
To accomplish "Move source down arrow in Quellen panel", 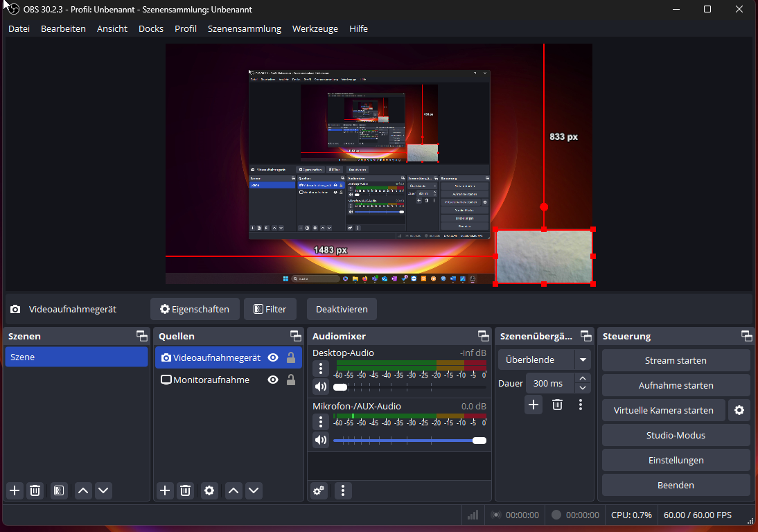I will click(x=254, y=490).
